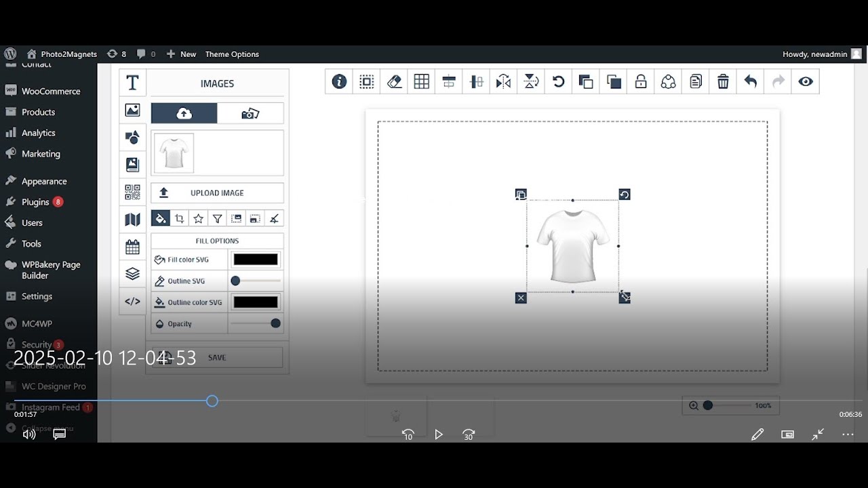Viewport: 868px width, 488px height.
Task: Select the Fill options bucket tab
Action: click(161, 218)
